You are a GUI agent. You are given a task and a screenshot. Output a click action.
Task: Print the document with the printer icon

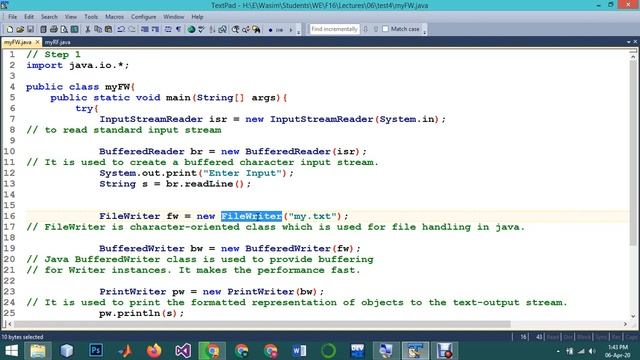pos(53,29)
